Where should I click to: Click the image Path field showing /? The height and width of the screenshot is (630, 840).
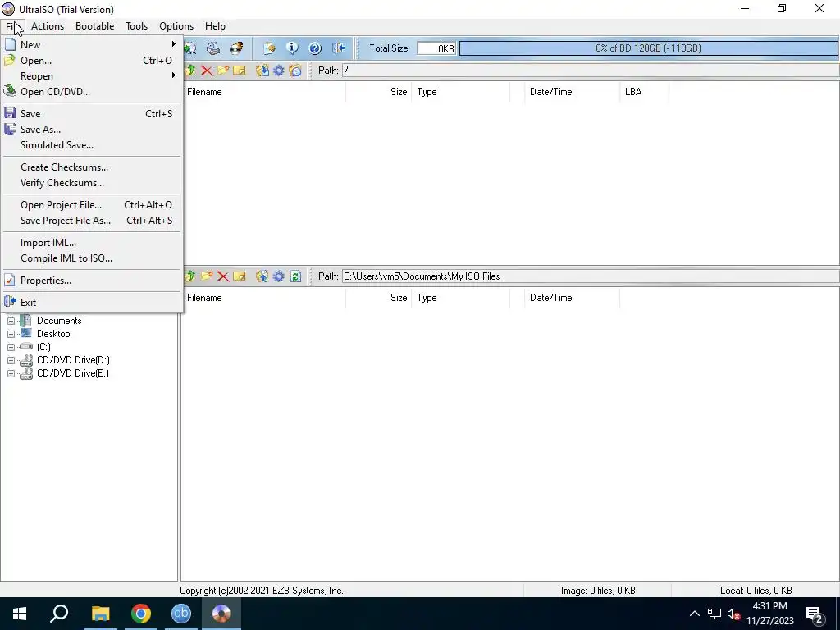click(591, 71)
